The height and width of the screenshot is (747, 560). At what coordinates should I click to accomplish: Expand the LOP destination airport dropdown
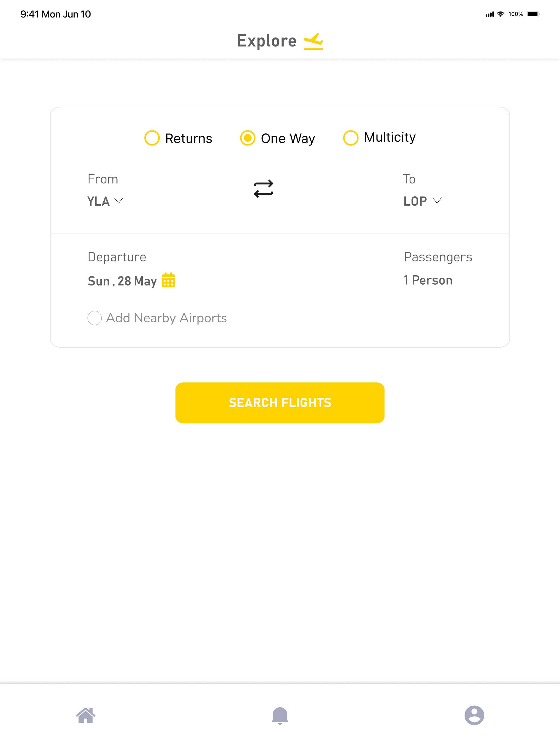[422, 201]
